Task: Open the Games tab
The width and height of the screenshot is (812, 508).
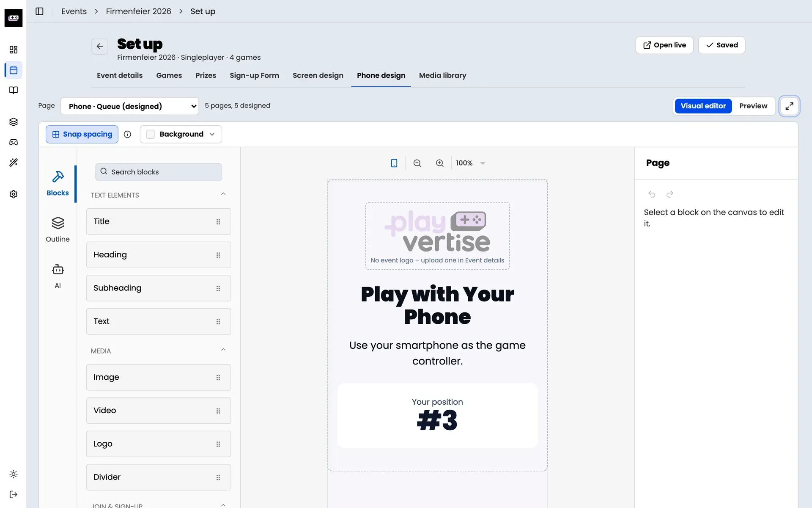Action: (169, 75)
